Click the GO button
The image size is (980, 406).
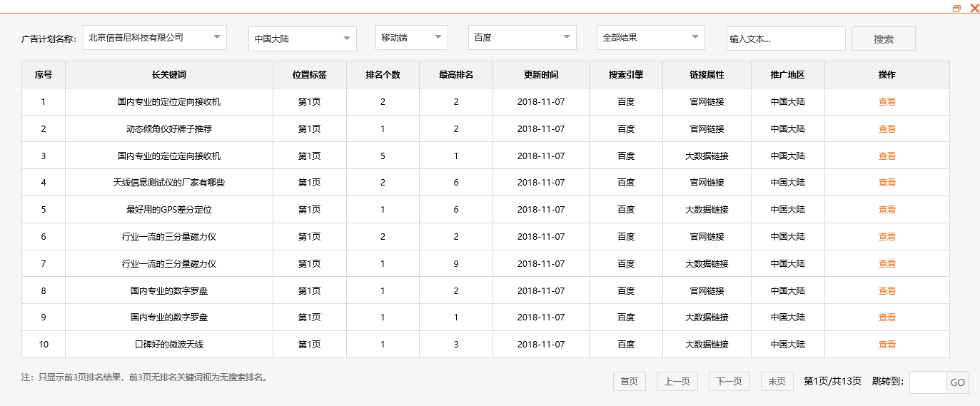click(957, 382)
